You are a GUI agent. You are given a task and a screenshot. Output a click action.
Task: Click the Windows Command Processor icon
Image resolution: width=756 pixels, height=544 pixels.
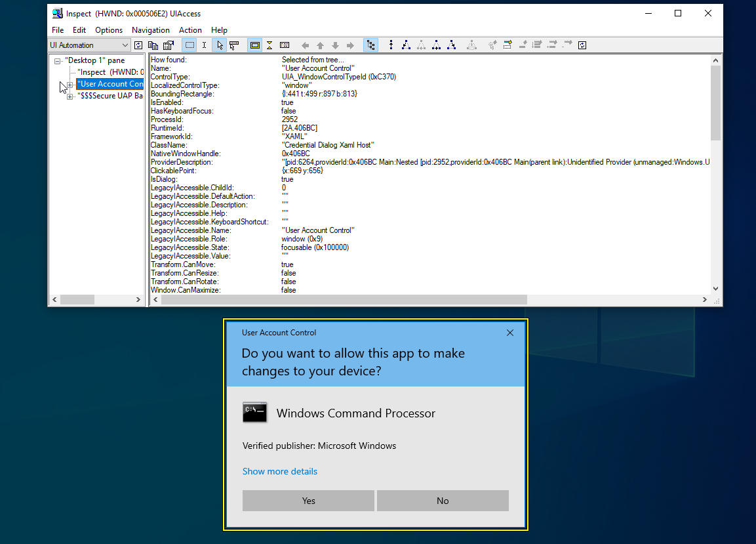(x=254, y=412)
